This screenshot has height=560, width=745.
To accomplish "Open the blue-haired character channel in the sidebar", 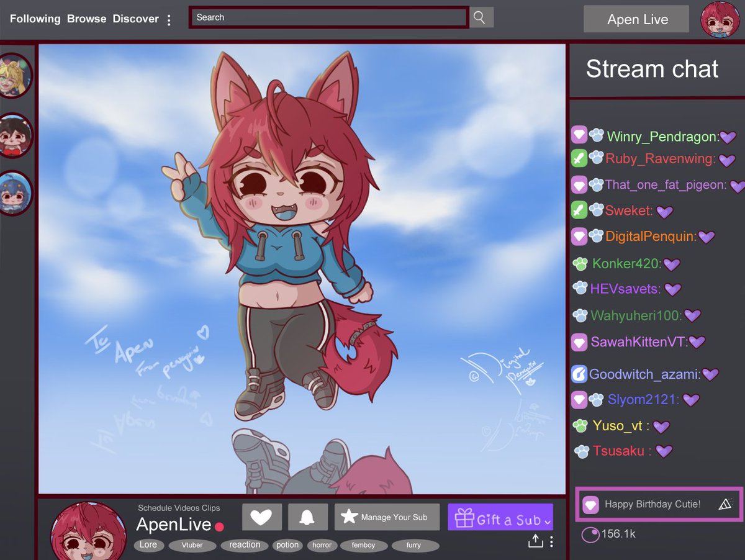I will (x=14, y=193).
